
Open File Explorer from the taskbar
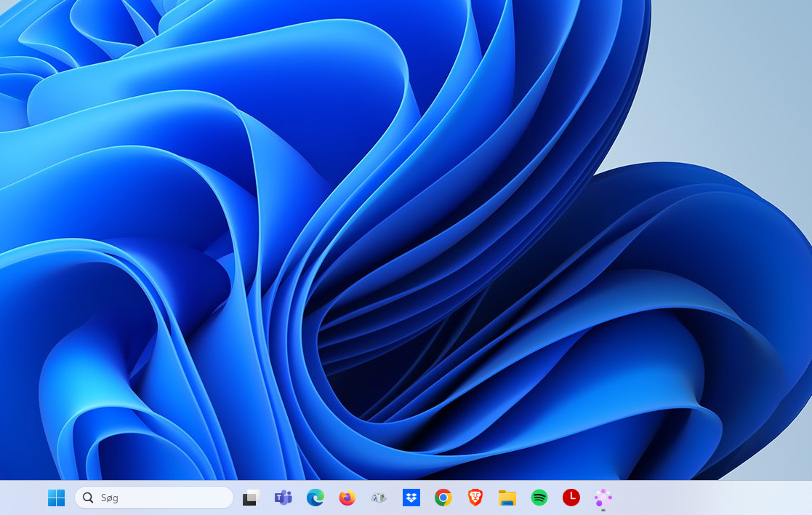tap(507, 498)
